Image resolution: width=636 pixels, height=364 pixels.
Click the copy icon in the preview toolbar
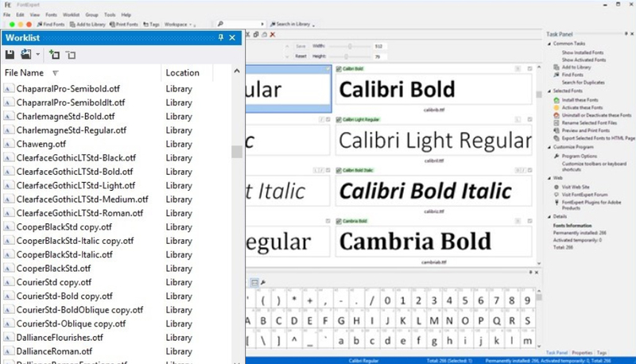[x=256, y=34]
